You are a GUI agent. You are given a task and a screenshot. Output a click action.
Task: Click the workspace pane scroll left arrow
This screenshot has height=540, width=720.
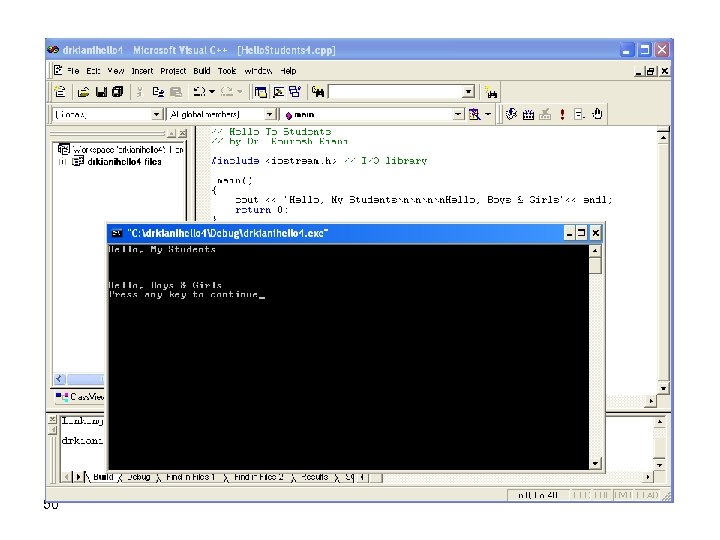coord(59,379)
